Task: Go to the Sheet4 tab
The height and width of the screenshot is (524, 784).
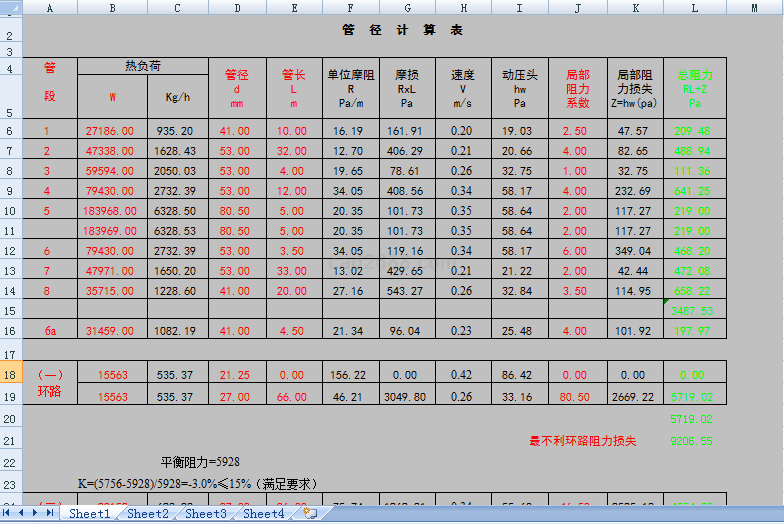Action: [263, 513]
